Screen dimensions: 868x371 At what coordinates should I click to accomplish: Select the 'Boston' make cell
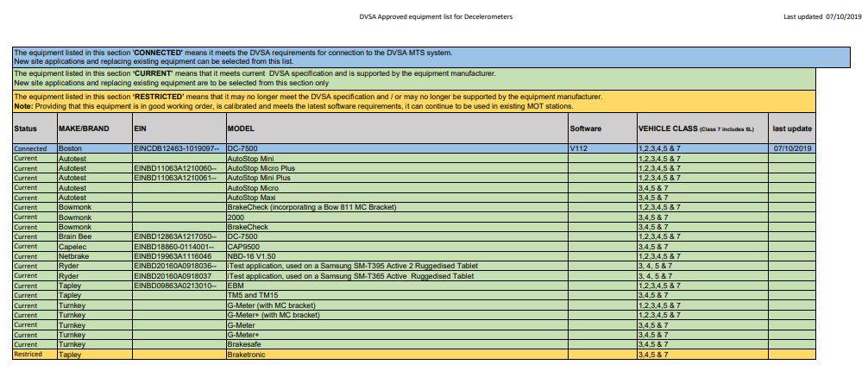[94, 149]
